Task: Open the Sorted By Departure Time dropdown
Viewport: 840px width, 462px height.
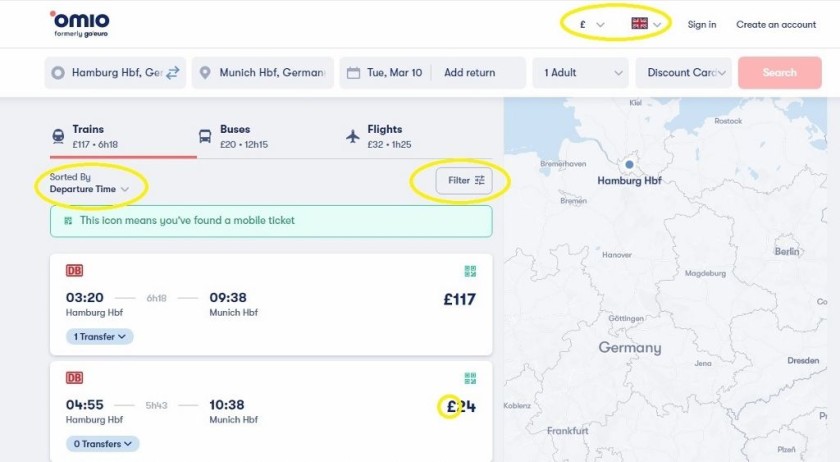Action: pos(89,183)
